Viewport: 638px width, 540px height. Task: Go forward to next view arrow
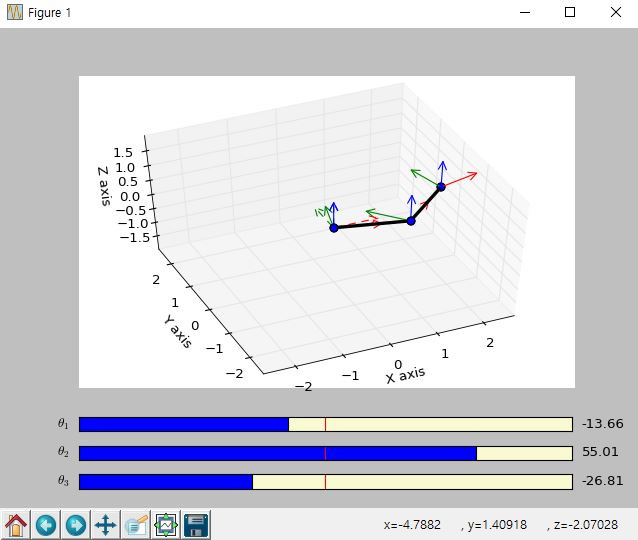click(76, 525)
